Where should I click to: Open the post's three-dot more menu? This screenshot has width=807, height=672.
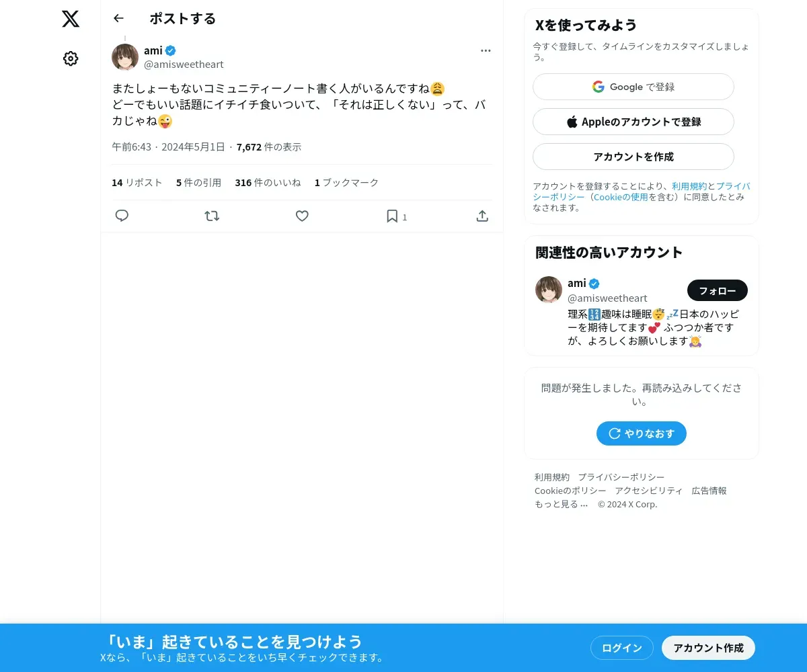[486, 51]
